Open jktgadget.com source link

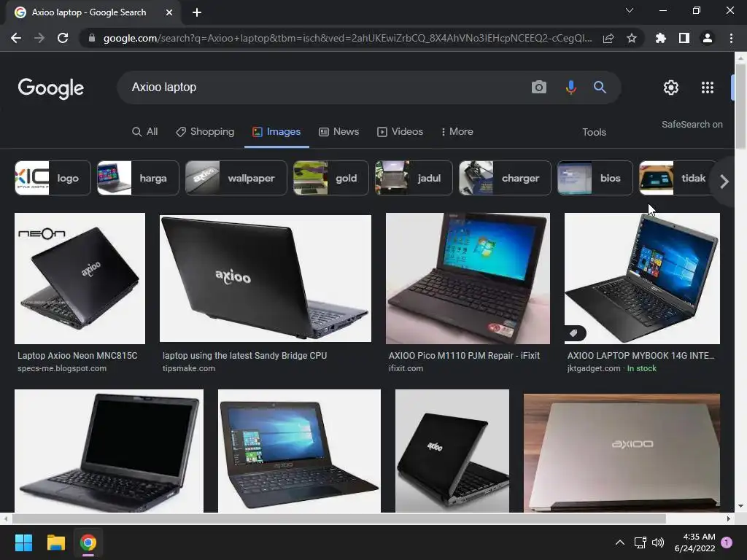pyautogui.click(x=594, y=368)
